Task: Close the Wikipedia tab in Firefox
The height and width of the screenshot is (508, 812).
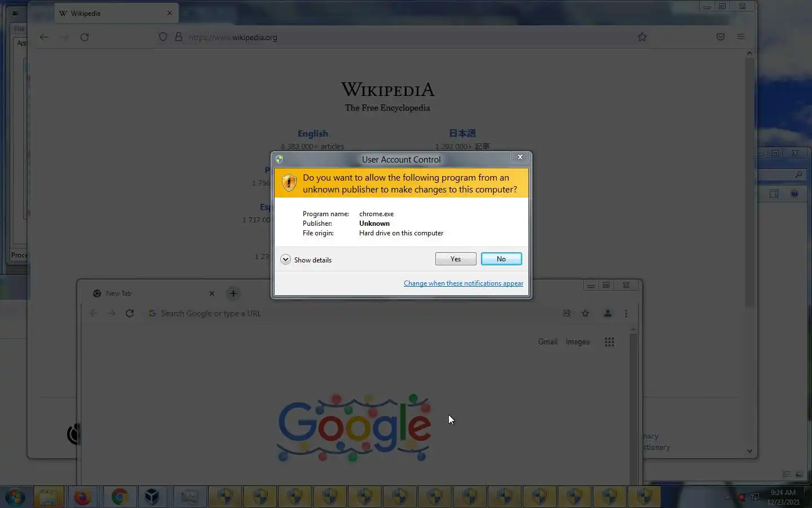Action: [170, 13]
